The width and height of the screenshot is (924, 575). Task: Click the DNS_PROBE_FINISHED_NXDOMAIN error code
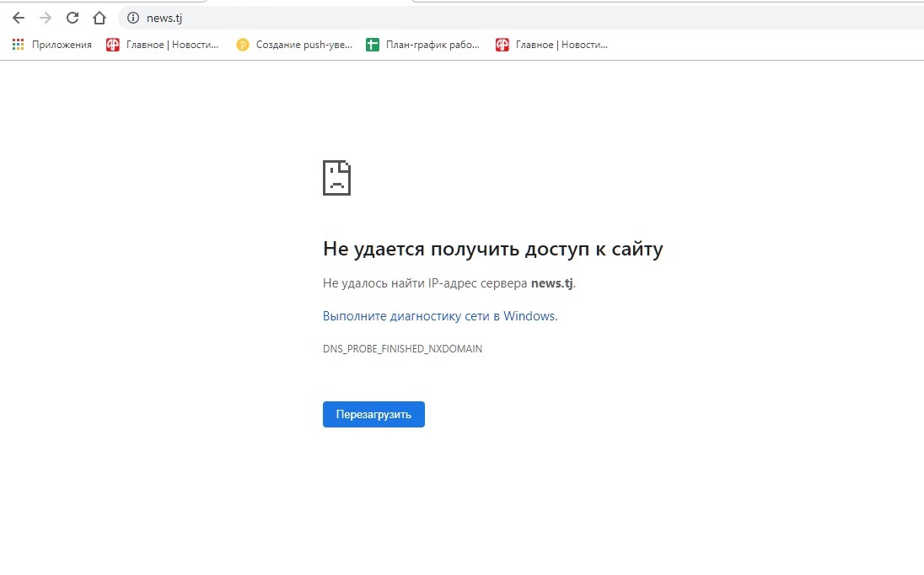(x=402, y=348)
